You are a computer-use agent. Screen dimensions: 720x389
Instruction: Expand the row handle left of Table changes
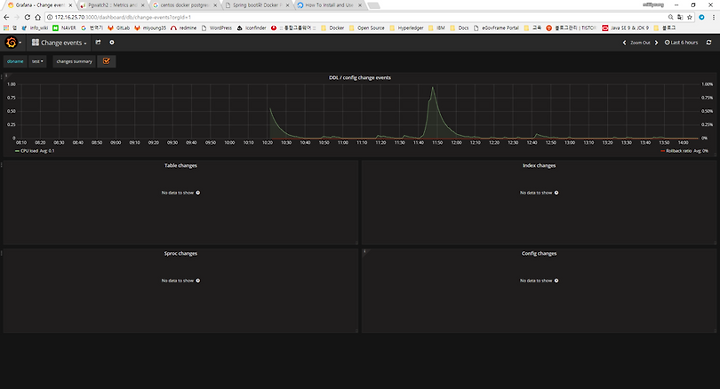tap(2, 165)
